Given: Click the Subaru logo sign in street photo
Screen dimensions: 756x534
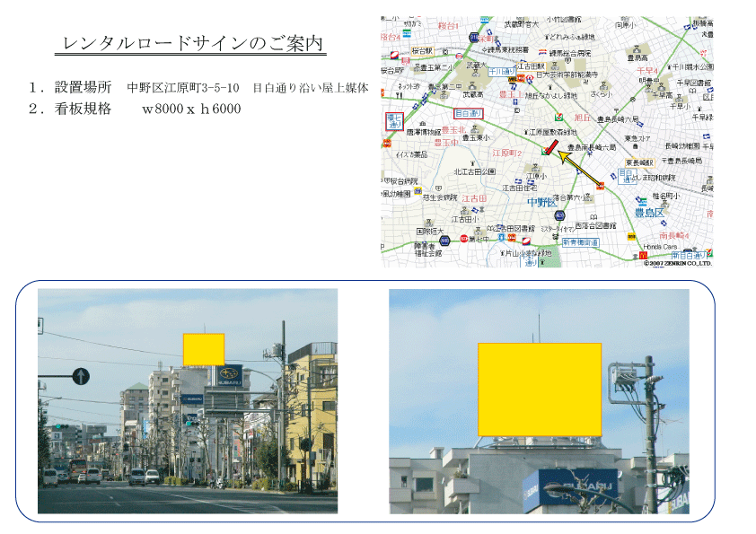Looking at the screenshot, I should click(x=229, y=375).
